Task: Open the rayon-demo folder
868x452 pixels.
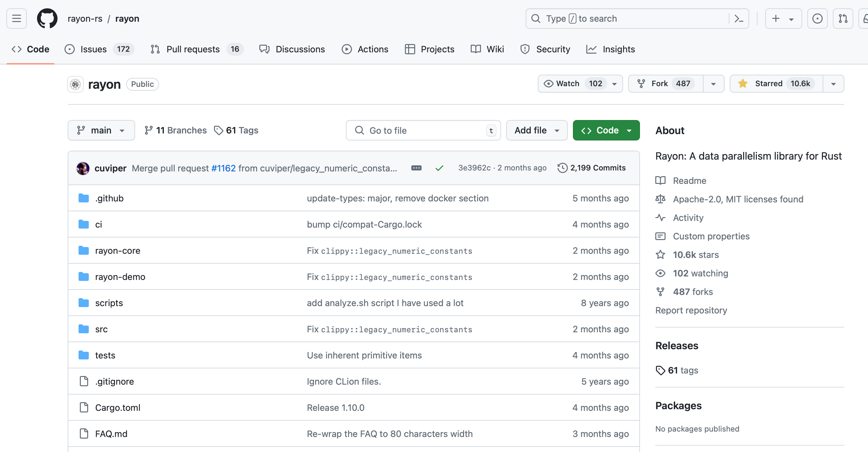Action: tap(120, 276)
